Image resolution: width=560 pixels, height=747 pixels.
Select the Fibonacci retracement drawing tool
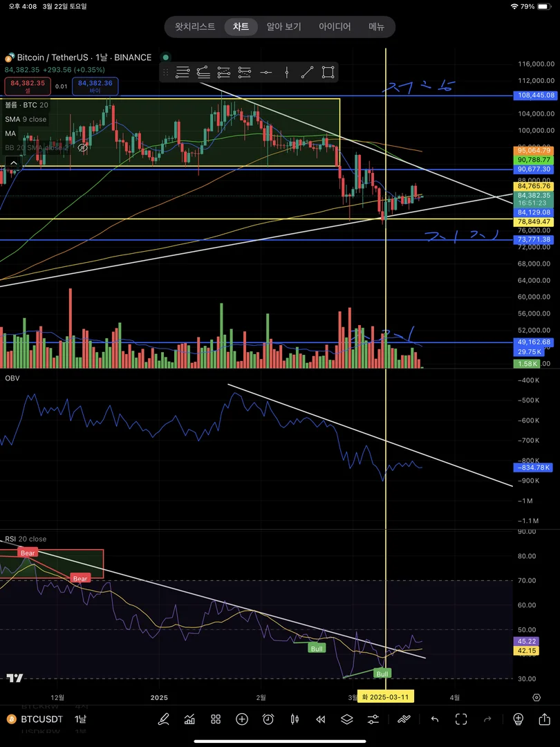click(x=183, y=73)
